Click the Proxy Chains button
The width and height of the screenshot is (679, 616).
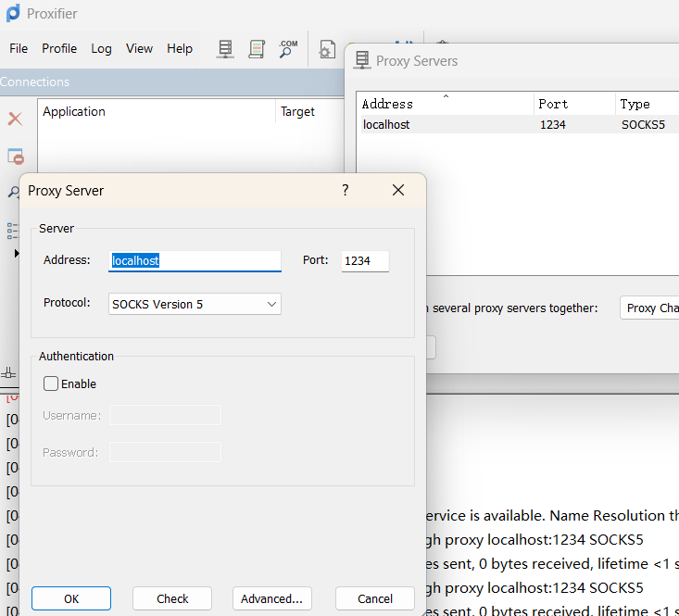click(649, 308)
